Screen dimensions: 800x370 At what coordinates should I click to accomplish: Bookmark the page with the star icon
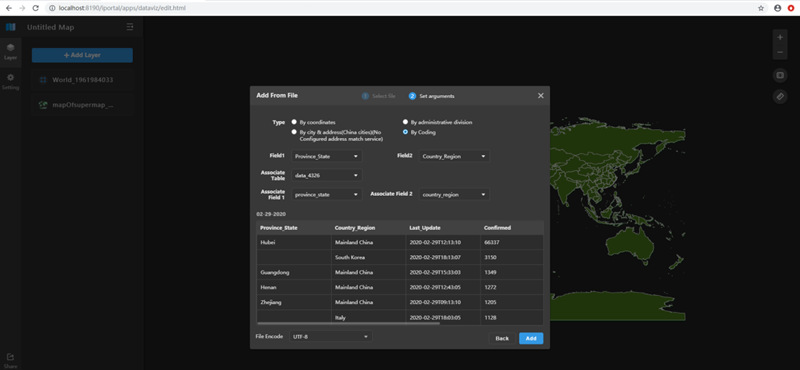point(761,8)
